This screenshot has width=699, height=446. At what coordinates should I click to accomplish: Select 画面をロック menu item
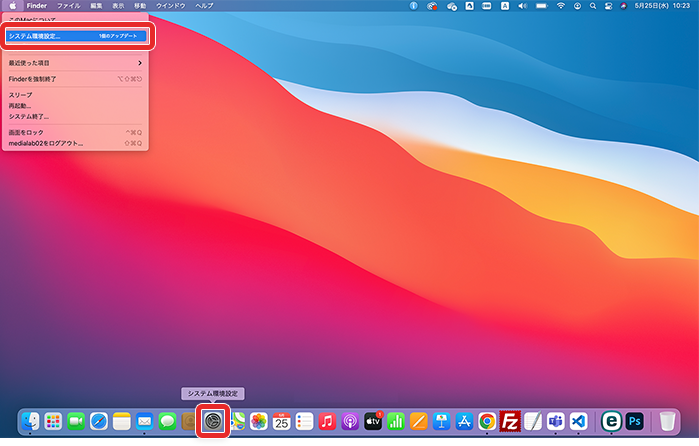tap(75, 132)
